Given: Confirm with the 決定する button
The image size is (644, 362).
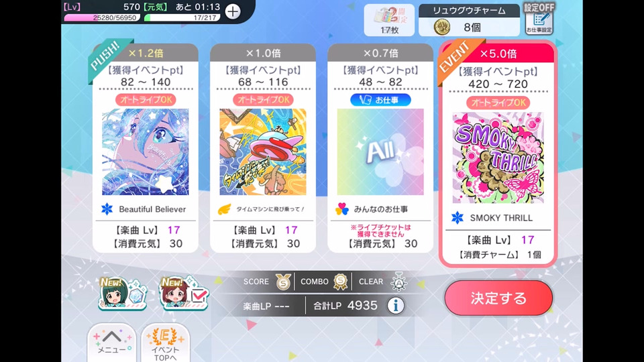Looking at the screenshot, I should click(498, 298).
